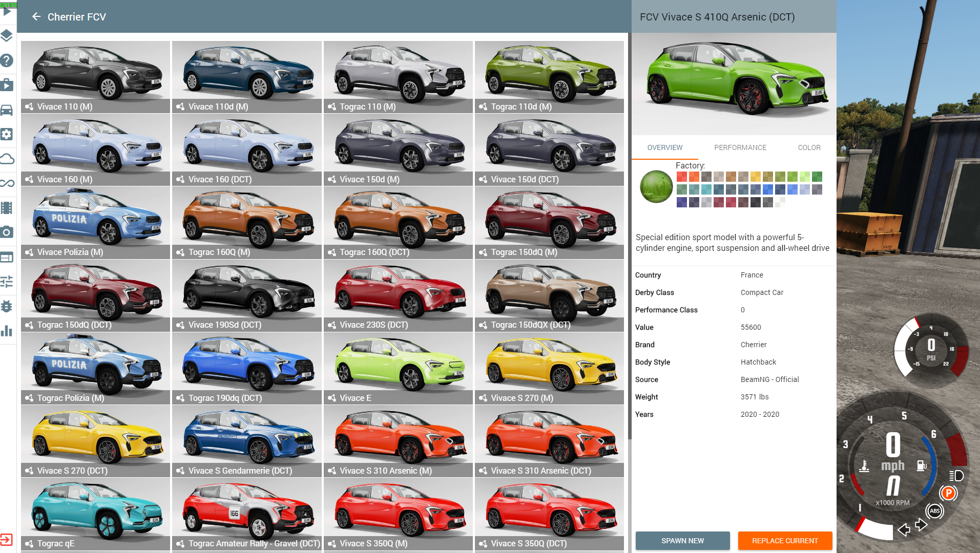Viewport: 980px width, 553px height.
Task: Click the green paint preview sphere
Action: coord(656,187)
